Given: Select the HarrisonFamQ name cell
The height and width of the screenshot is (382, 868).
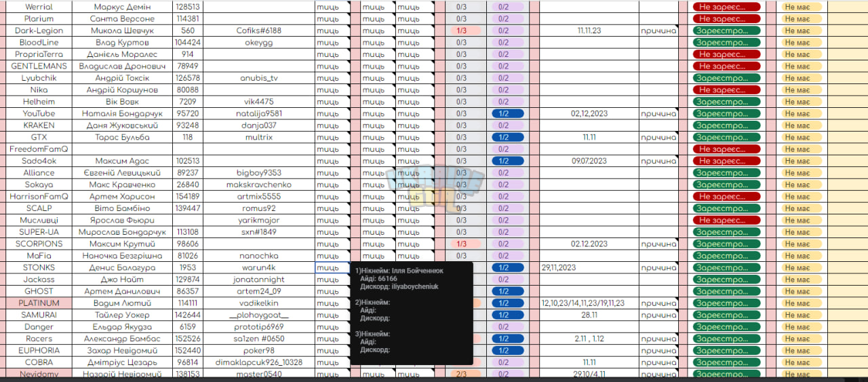Looking at the screenshot, I should 39,196.
